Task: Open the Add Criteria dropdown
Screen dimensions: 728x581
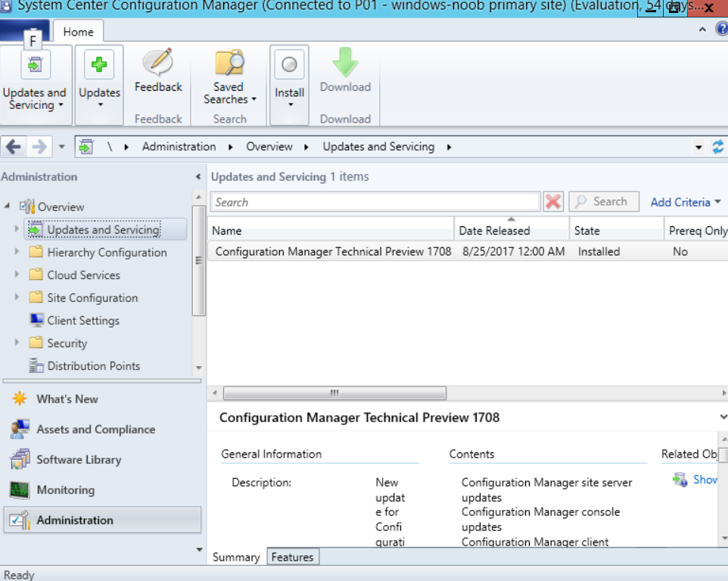Action: pyautogui.click(x=686, y=202)
